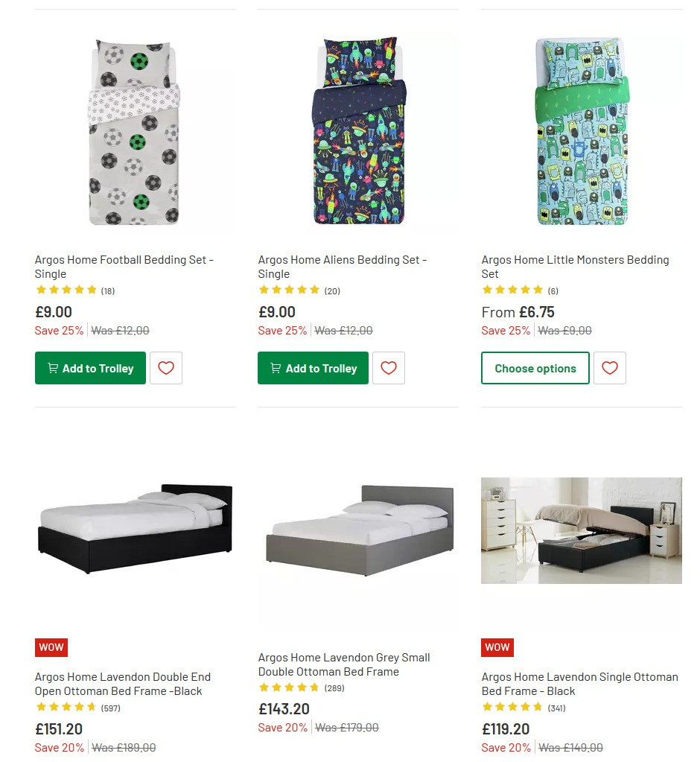The height and width of the screenshot is (762, 700).
Task: Add the Football Bedding Set to Trolley
Action: [90, 367]
